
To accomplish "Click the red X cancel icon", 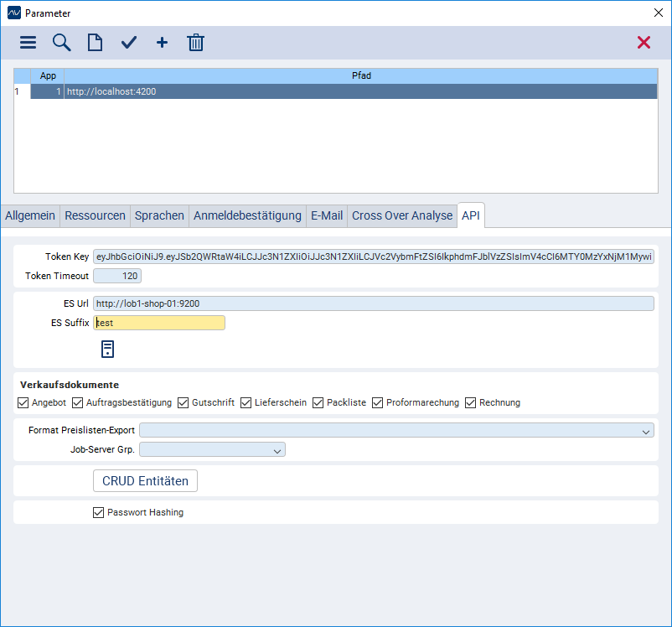I will (x=644, y=43).
